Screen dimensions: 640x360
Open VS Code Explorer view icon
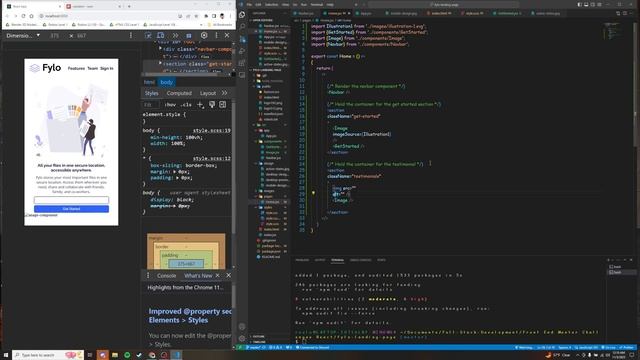[x=242, y=15]
